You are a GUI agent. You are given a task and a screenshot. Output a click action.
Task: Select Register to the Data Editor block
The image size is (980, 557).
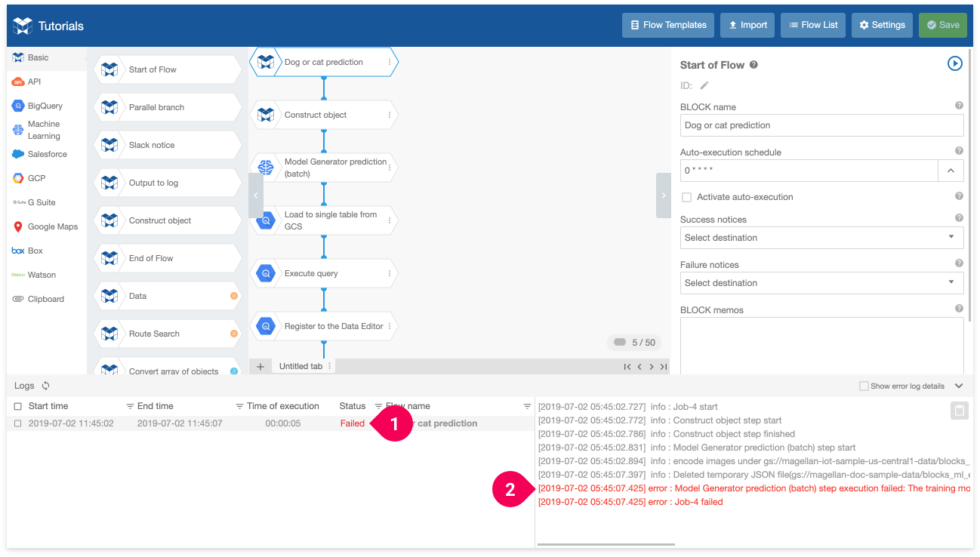click(x=323, y=326)
